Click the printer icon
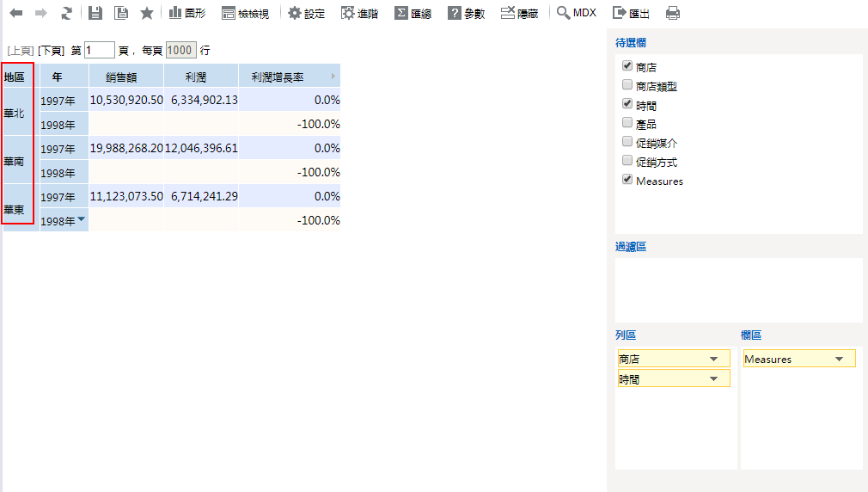The height and width of the screenshot is (492, 868). click(x=673, y=13)
